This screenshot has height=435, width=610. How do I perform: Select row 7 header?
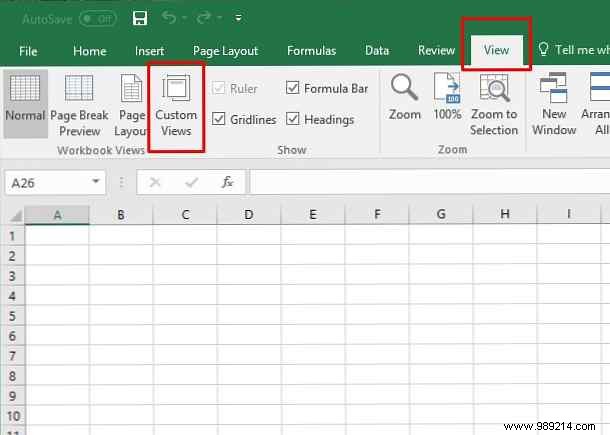[x=12, y=356]
